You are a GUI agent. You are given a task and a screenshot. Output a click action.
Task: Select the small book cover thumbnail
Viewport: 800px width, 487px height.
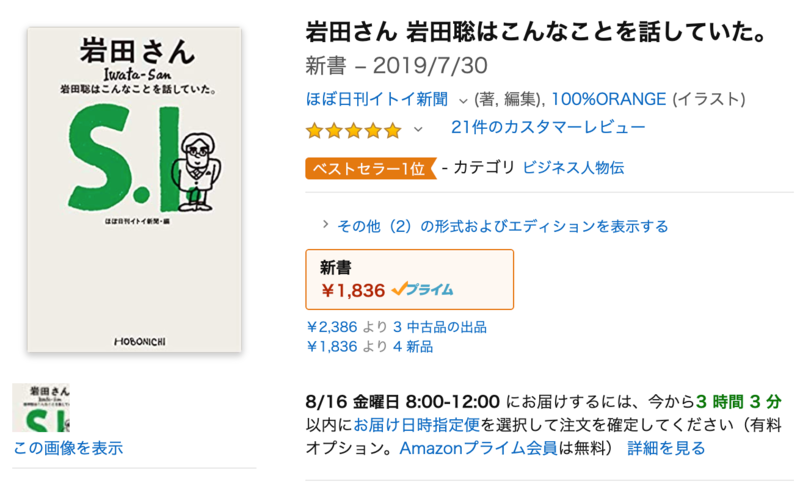[x=42, y=407]
